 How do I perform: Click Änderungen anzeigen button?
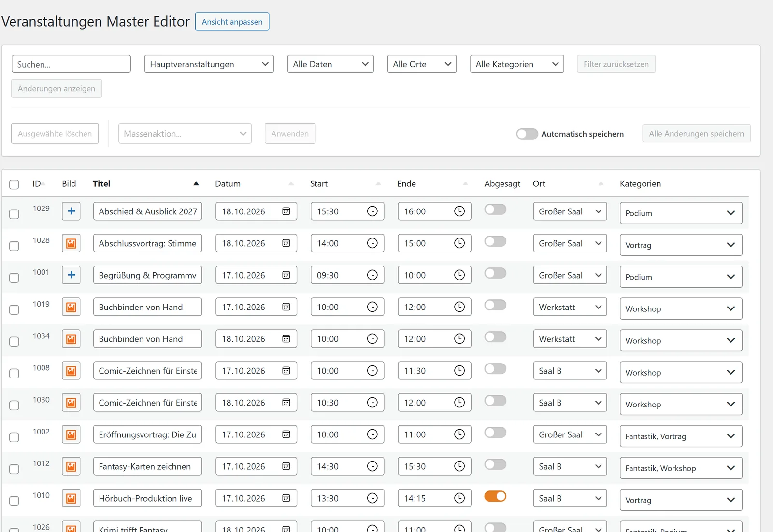(x=57, y=88)
